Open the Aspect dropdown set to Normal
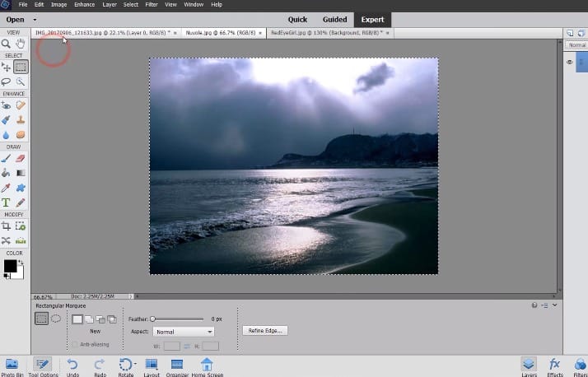The image size is (588, 377). pos(184,332)
